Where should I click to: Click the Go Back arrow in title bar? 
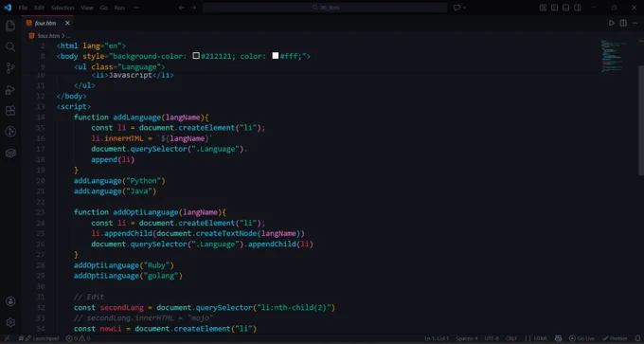(182, 8)
